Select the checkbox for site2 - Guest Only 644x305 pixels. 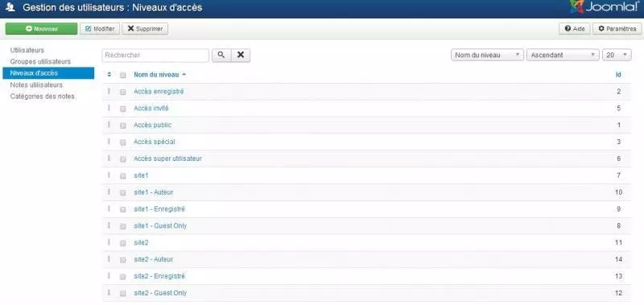pos(123,294)
